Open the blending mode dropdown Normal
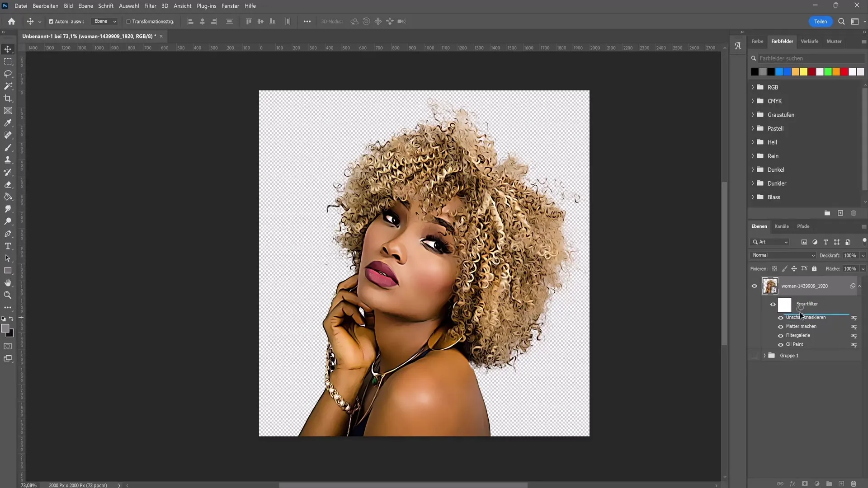 pos(783,255)
